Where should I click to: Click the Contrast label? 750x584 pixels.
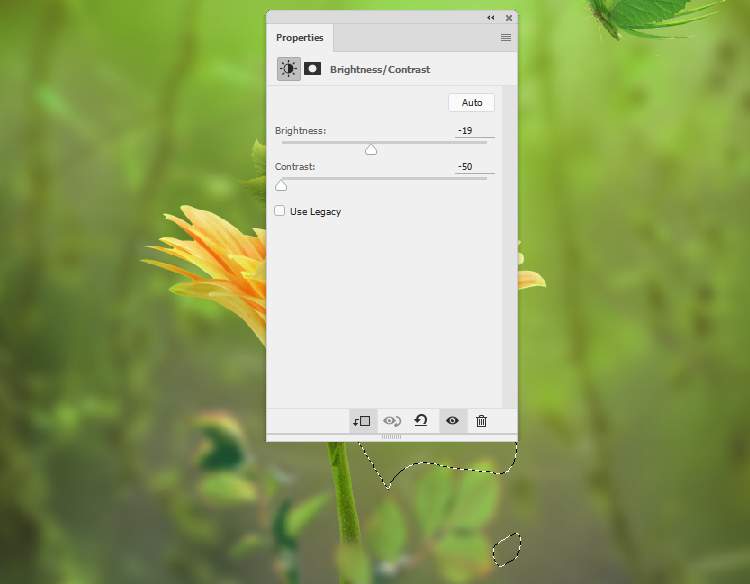coord(295,166)
